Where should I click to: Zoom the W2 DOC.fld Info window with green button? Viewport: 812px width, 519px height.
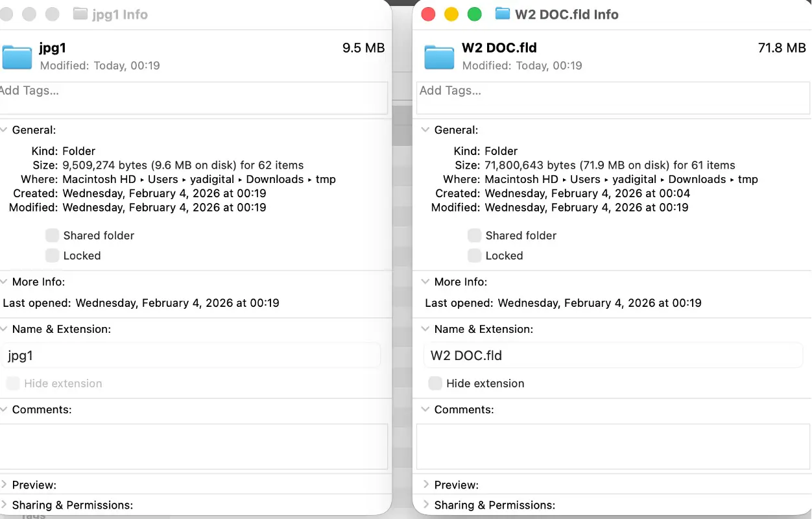475,14
